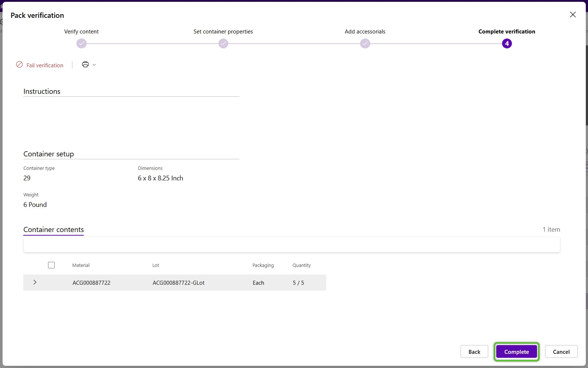Viewport: 588px width, 368px height.
Task: Expand the ACG000887722 material row
Action: click(x=35, y=282)
